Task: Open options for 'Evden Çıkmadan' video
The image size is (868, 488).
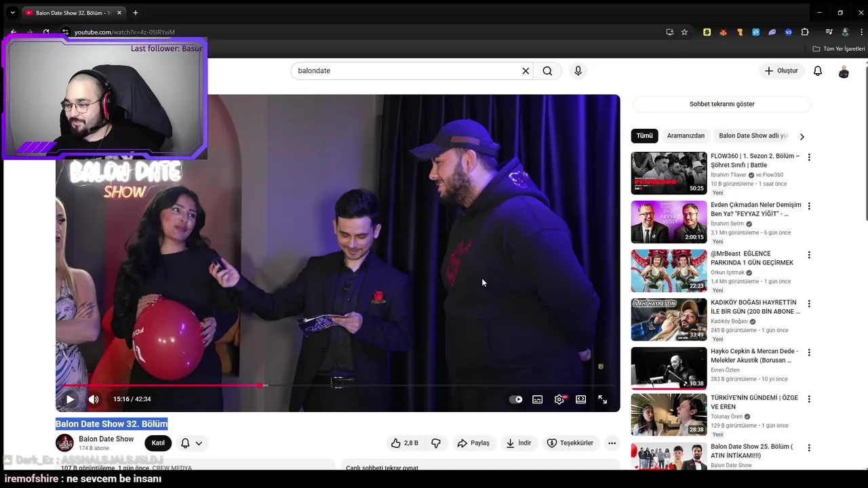Action: point(808,206)
